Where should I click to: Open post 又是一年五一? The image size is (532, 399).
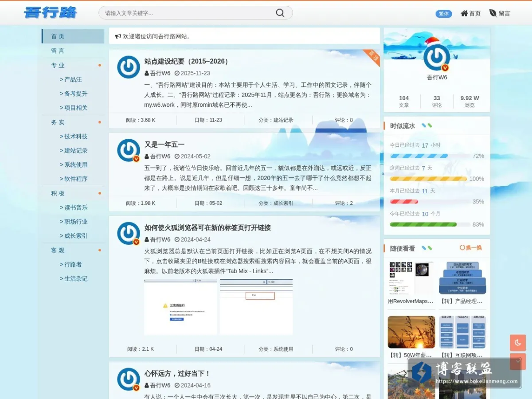(164, 145)
